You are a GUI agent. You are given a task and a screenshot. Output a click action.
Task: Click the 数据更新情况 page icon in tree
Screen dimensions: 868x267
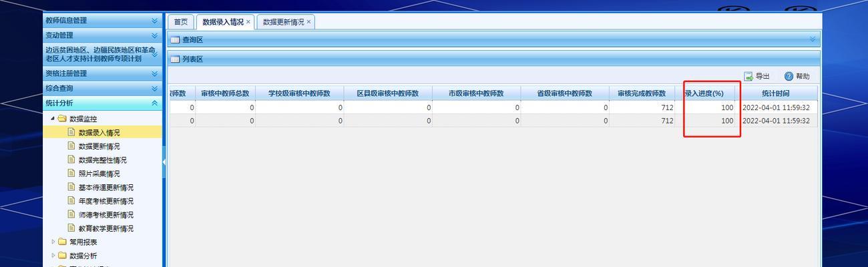click(71, 146)
